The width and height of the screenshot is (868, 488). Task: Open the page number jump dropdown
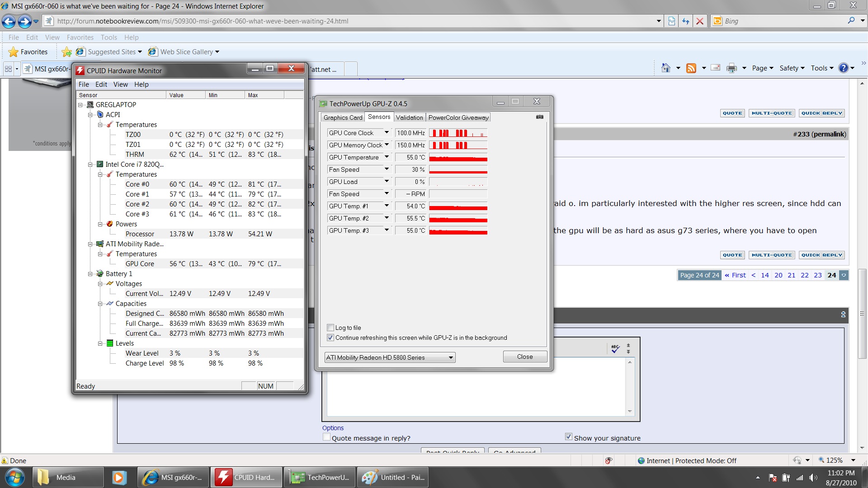tap(844, 275)
